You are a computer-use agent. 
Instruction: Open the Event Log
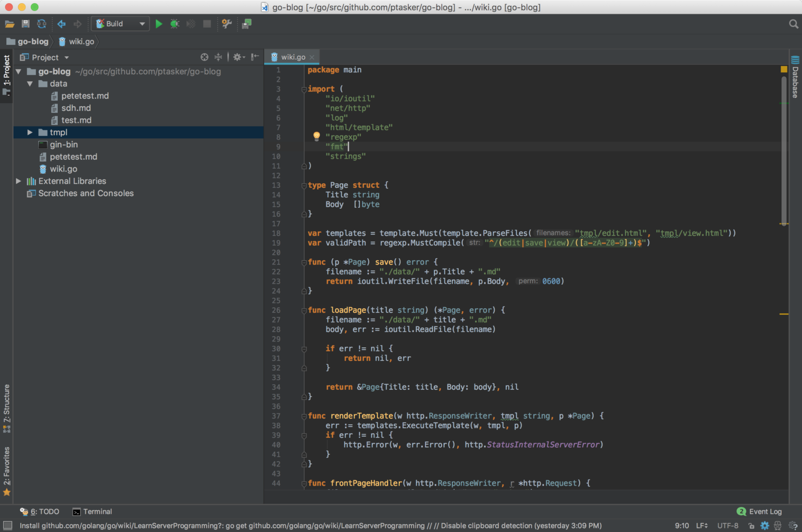pyautogui.click(x=759, y=512)
